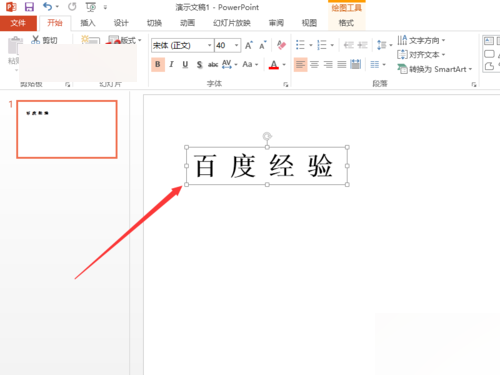Screen dimensions: 500x375
Task: Open the 格式 Format drawing tools tab
Action: tap(346, 23)
